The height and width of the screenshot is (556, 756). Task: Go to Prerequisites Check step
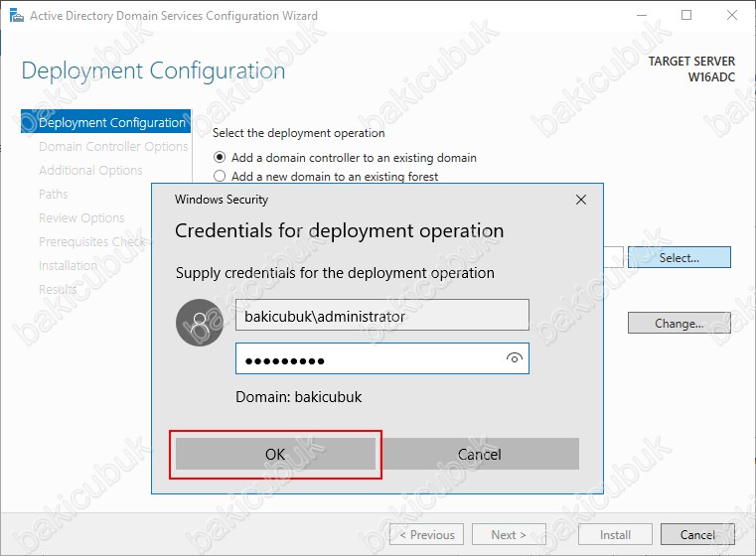pos(91,241)
